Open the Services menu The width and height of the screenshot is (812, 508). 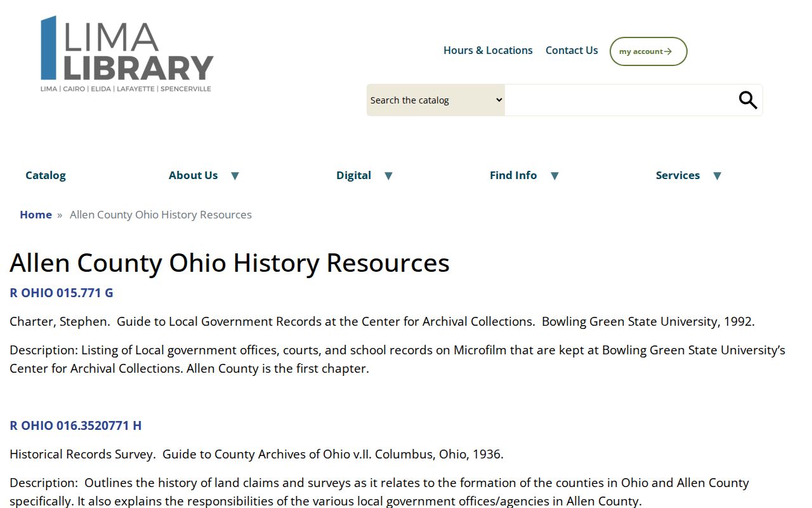tap(678, 175)
